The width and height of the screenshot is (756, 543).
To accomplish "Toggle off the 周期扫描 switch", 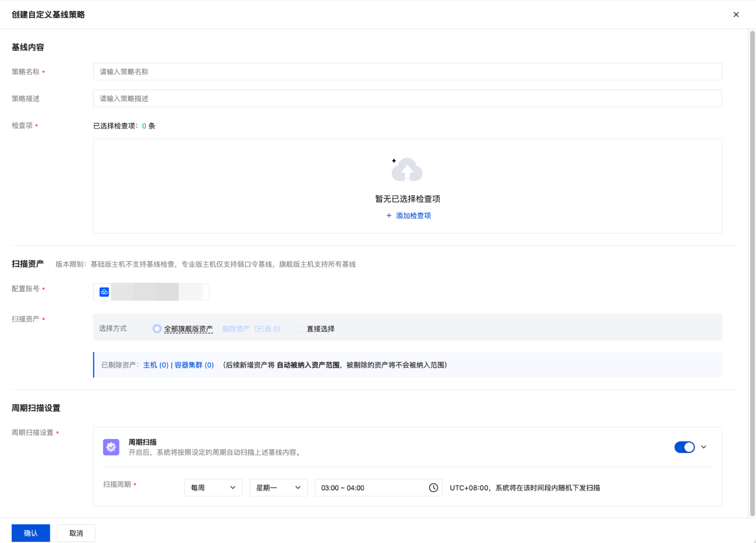I will point(684,447).
